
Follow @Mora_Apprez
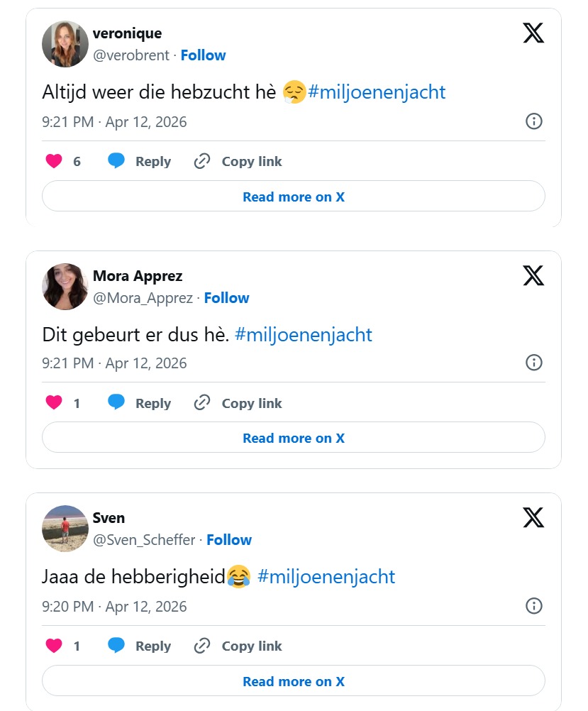point(226,298)
